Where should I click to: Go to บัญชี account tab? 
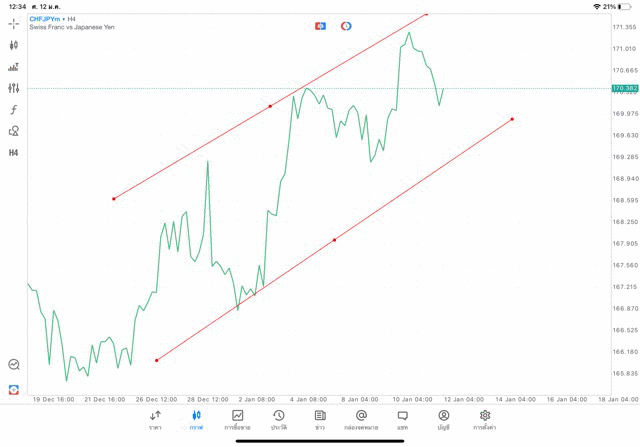coord(443,420)
